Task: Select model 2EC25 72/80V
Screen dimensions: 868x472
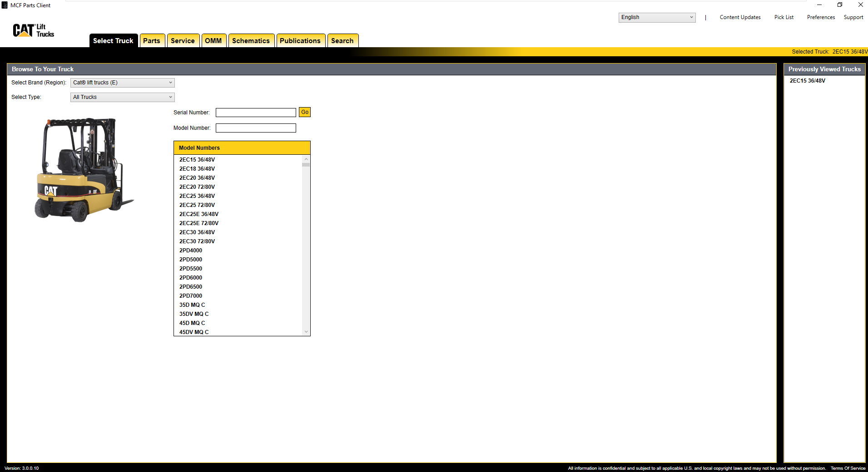Action: [x=197, y=205]
